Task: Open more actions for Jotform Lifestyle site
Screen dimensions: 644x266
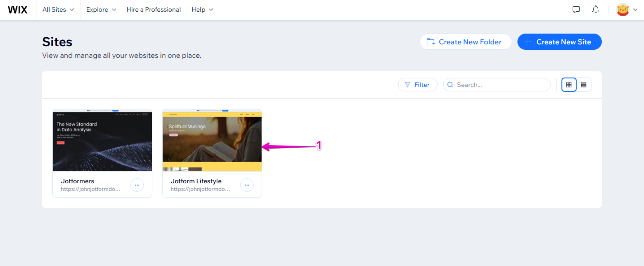Action: click(247, 185)
